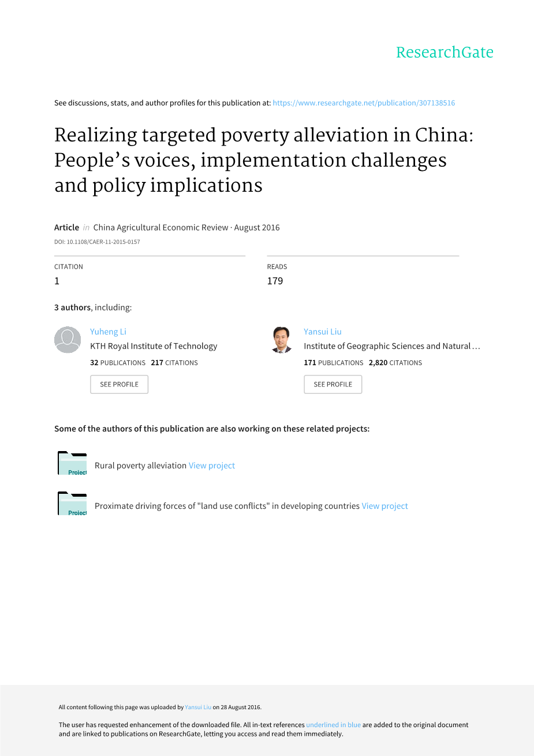The height and width of the screenshot is (756, 534).
Task: Click the publication title heading
Action: pos(263,160)
